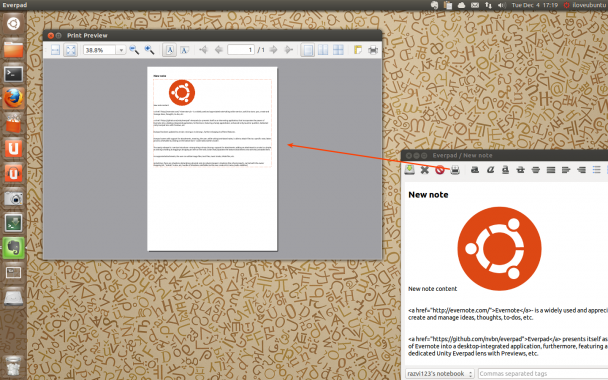Show facing pages view
This screenshot has width=608, height=380.
(x=323, y=50)
